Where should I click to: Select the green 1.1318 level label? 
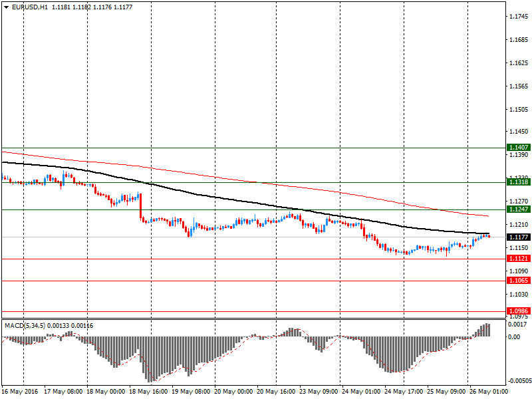click(x=519, y=182)
